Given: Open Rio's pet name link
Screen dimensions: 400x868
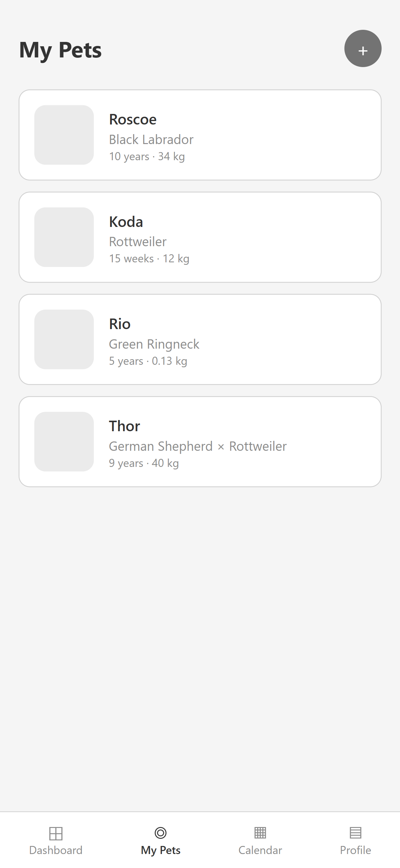Looking at the screenshot, I should click(119, 324).
